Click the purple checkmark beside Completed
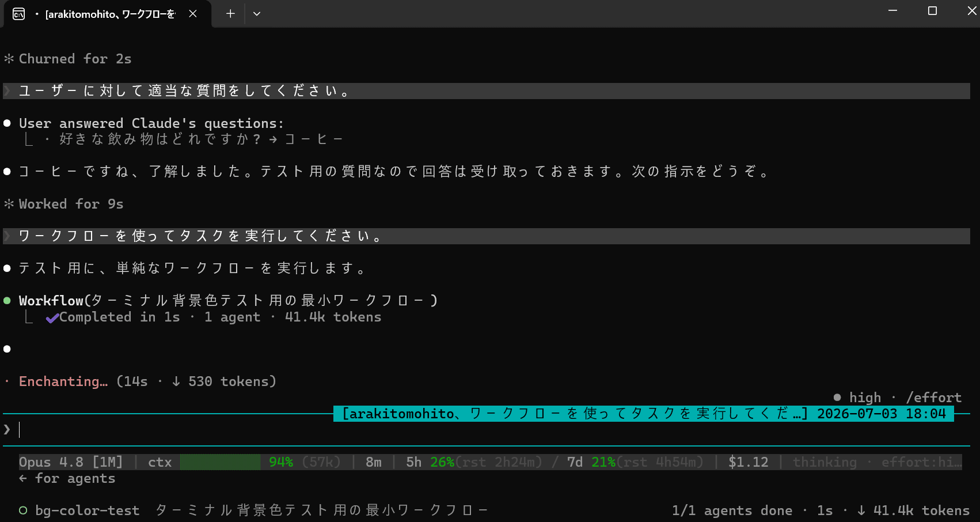The height and width of the screenshot is (522, 980). coord(52,317)
